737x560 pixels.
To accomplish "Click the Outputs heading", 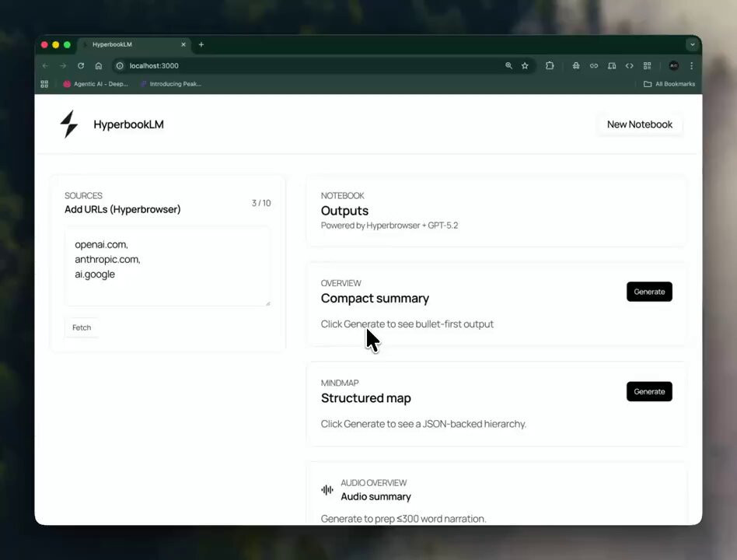I will (x=344, y=211).
